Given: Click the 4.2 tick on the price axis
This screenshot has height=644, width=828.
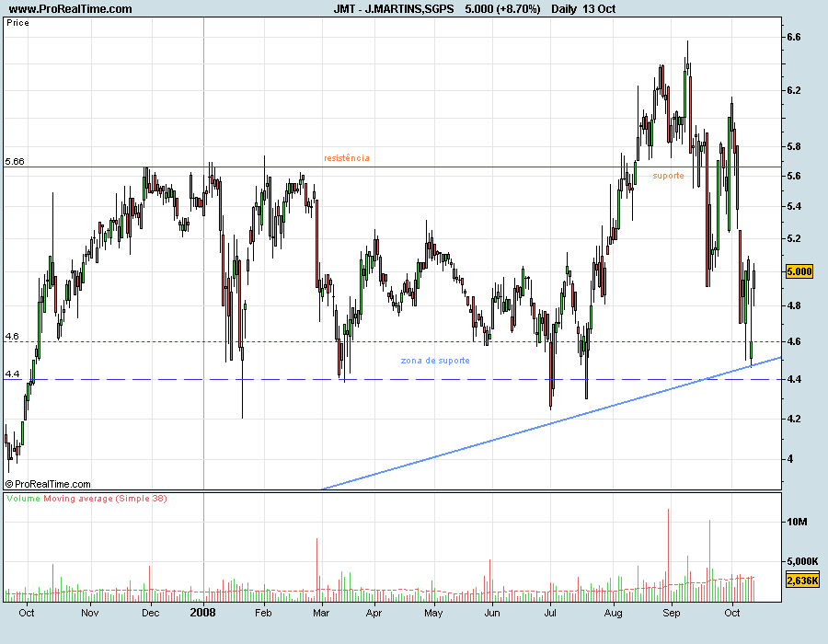Looking at the screenshot, I should click(794, 420).
